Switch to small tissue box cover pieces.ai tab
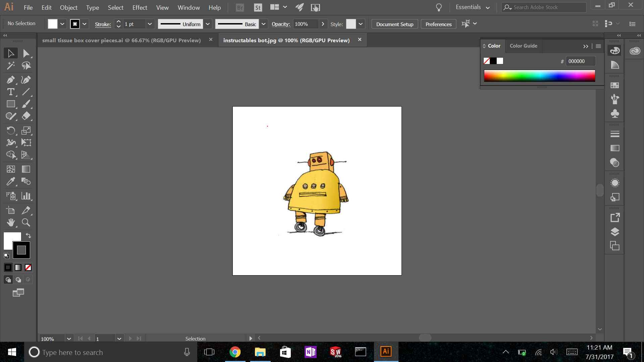The width and height of the screenshot is (644, 362). click(x=121, y=40)
